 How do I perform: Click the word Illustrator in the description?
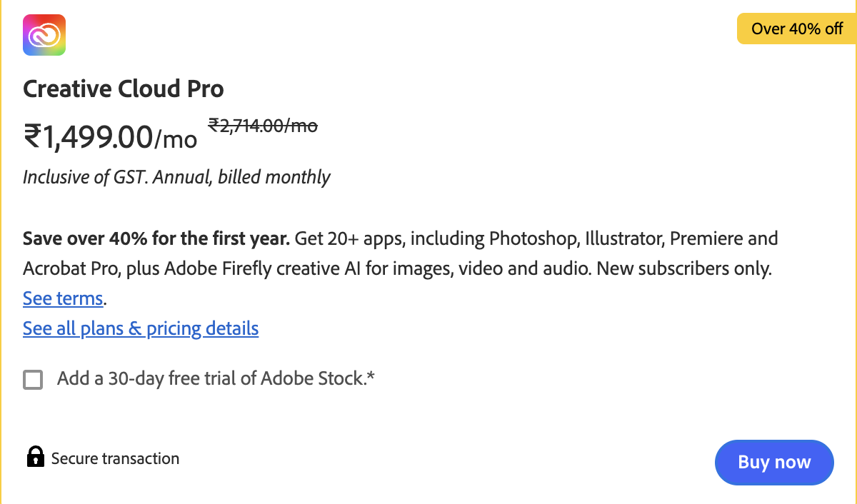(623, 238)
